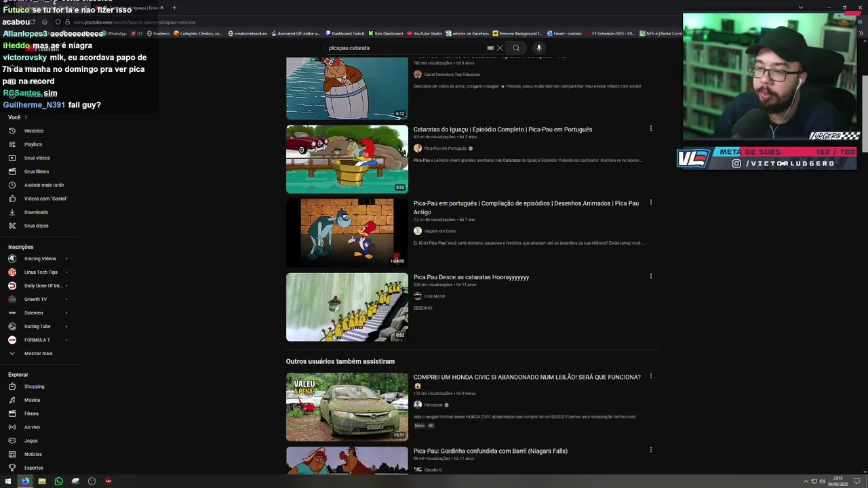The width and height of the screenshot is (868, 488).
Task: Open Vídeos com "Gostei" list
Action: coord(45,199)
